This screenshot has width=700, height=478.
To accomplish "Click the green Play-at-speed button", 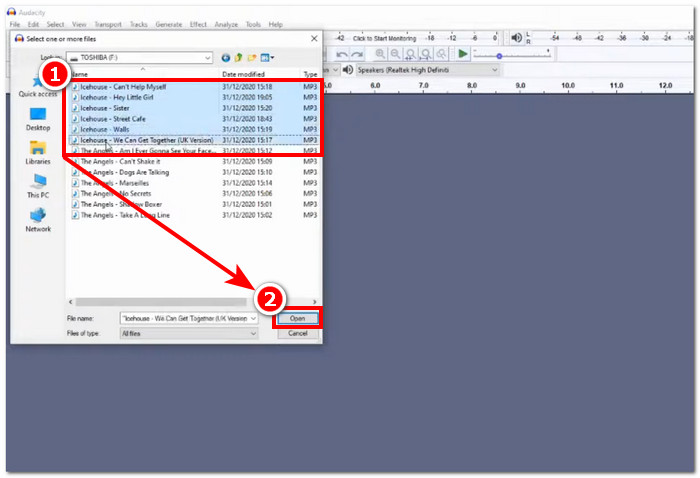I will pos(462,54).
